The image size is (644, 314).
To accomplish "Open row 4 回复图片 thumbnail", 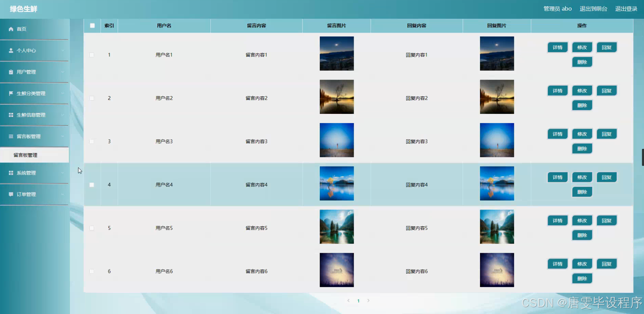I will (497, 184).
